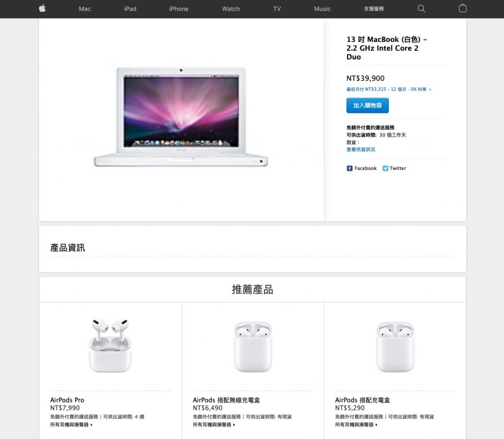Image resolution: width=504 pixels, height=439 pixels.
Task: Share via the Facebook icon
Action: 350,169
